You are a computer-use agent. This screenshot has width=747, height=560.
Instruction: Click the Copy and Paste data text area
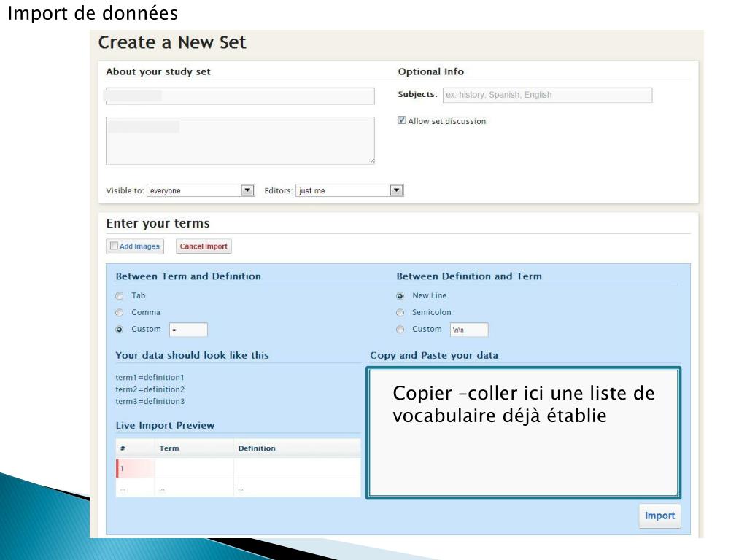tap(523, 432)
